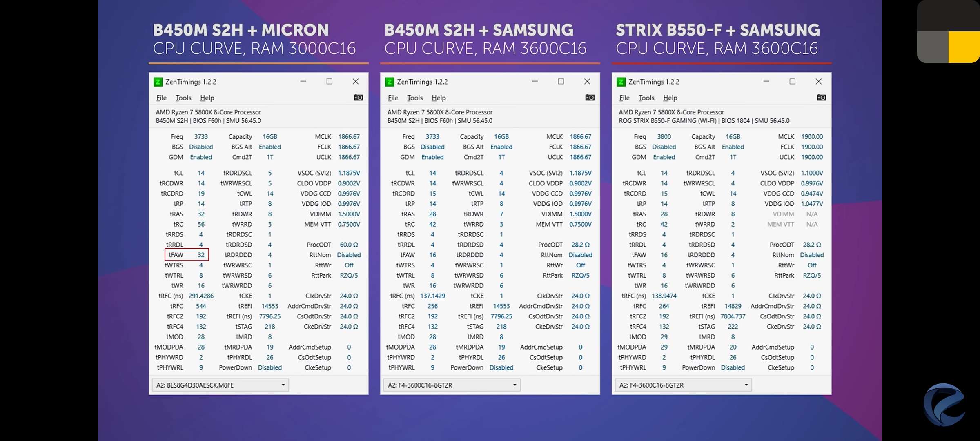Click the yellow square in top-right corner
This screenshot has height=441, width=980.
[964, 47]
